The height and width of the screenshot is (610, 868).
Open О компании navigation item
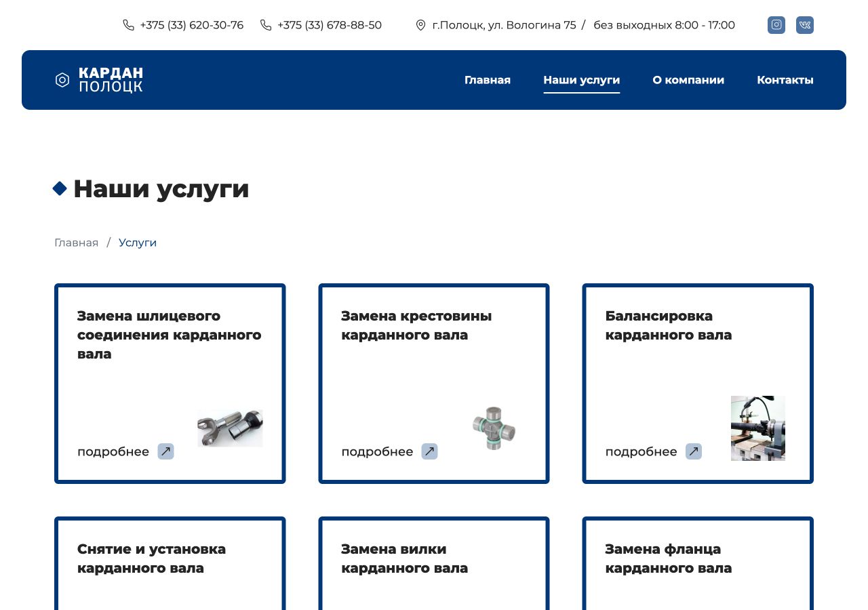[x=688, y=80]
